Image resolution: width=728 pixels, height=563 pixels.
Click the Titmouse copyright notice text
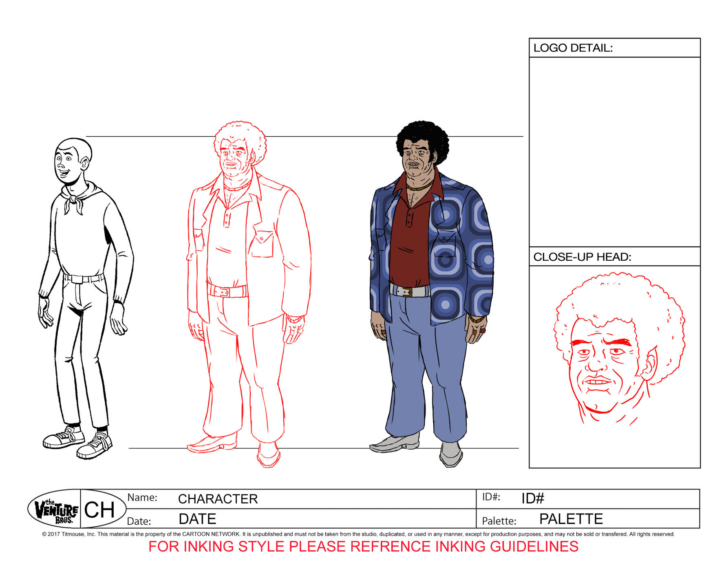coord(358,534)
